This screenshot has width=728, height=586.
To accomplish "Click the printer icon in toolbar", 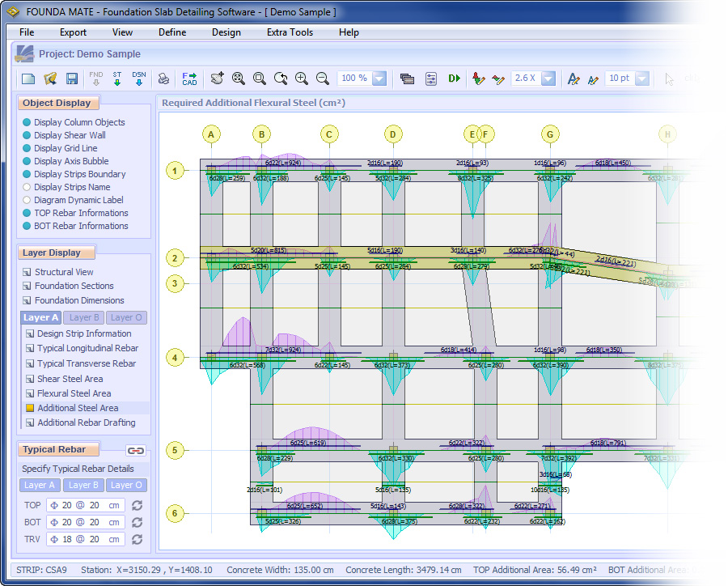I will [163, 79].
